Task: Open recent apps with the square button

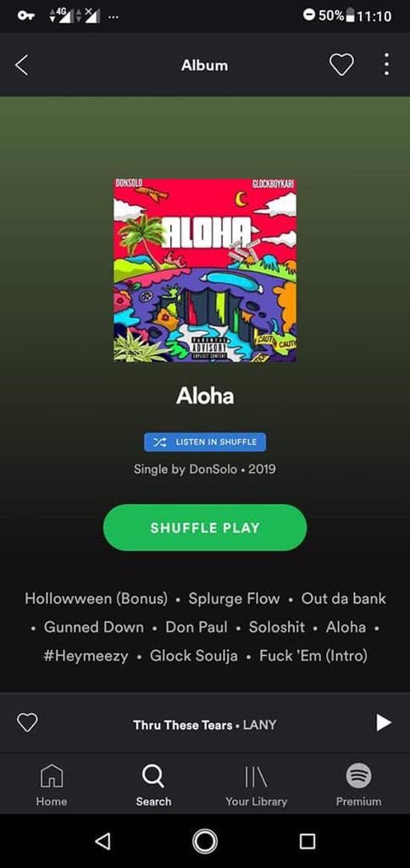Action: [307, 842]
